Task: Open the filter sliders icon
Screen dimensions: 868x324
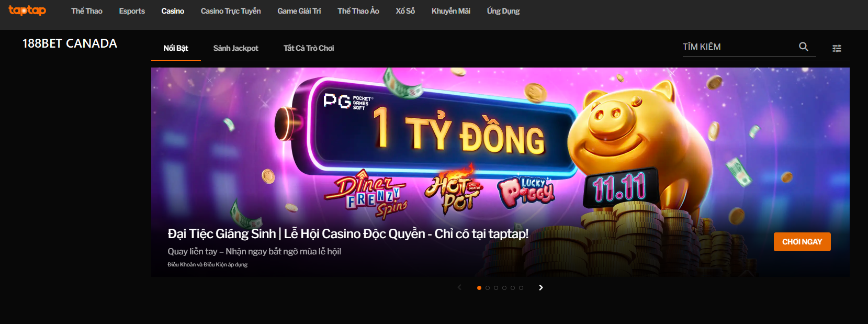Action: pos(837,48)
